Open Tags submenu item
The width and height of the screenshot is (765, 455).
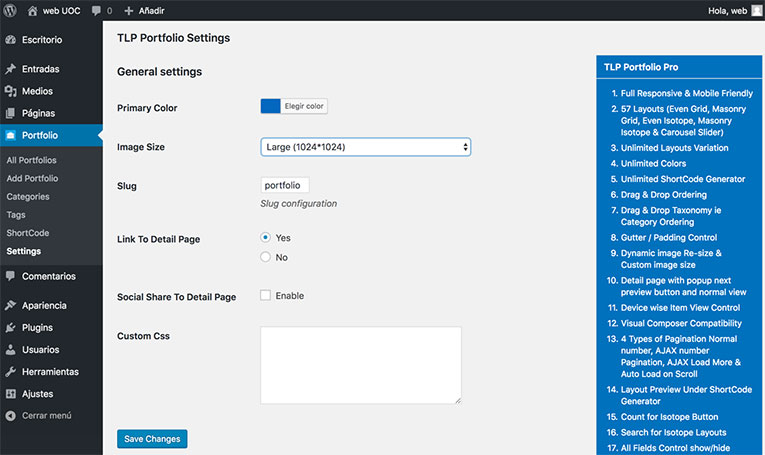(x=16, y=215)
